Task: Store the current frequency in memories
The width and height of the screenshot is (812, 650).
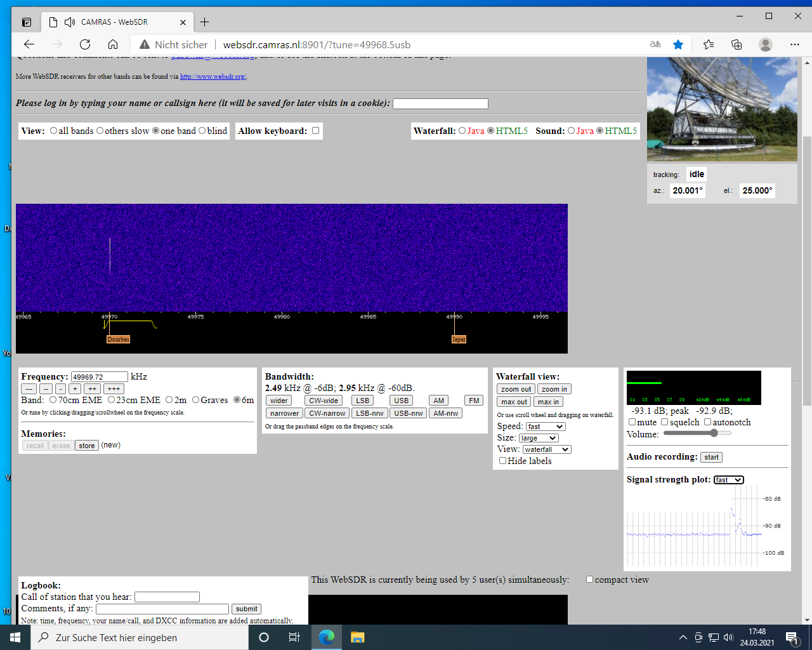Action: (x=87, y=446)
